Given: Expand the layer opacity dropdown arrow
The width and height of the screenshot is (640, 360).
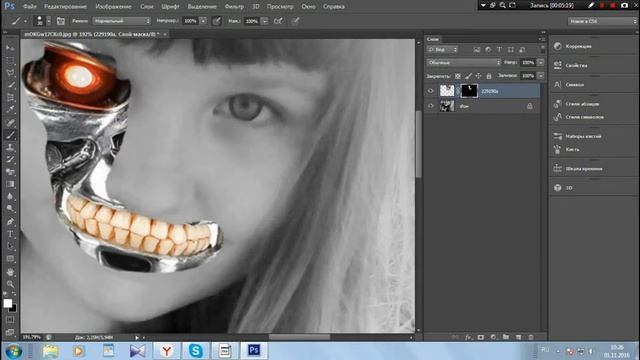Looking at the screenshot, I should coord(540,62).
